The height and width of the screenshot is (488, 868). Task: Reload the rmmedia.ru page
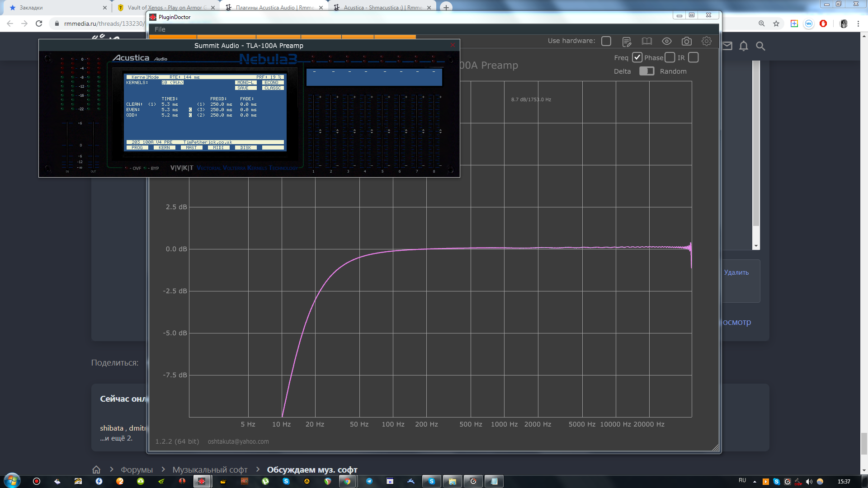(39, 23)
